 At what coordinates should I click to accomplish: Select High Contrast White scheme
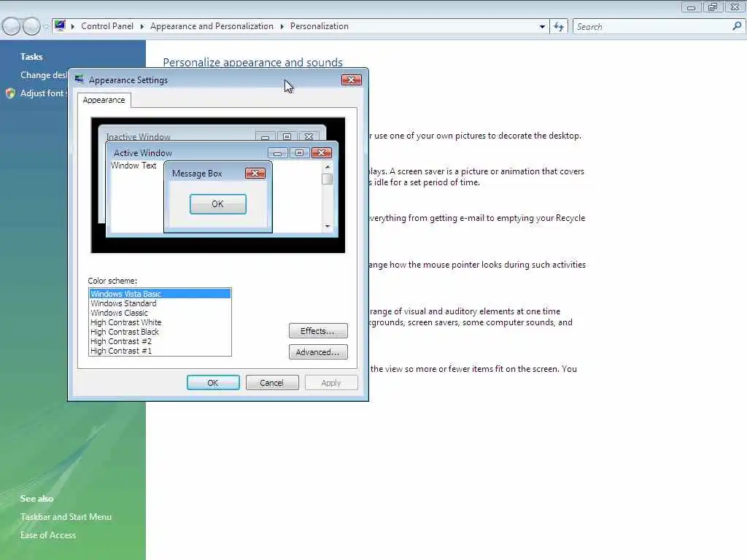click(x=160, y=322)
